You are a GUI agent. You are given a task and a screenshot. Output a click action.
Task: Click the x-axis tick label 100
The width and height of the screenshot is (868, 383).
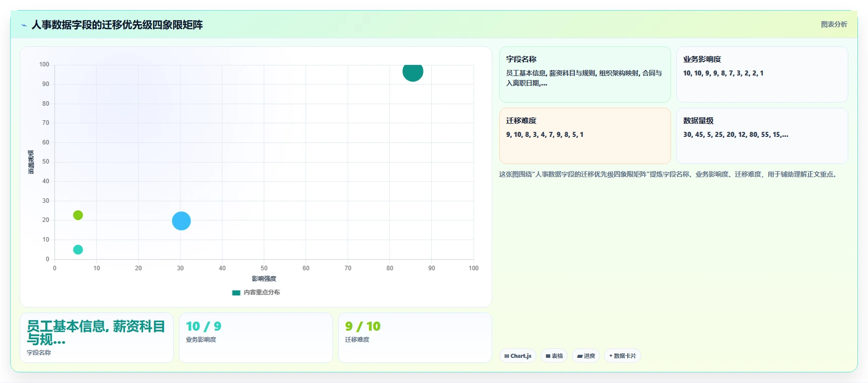474,268
